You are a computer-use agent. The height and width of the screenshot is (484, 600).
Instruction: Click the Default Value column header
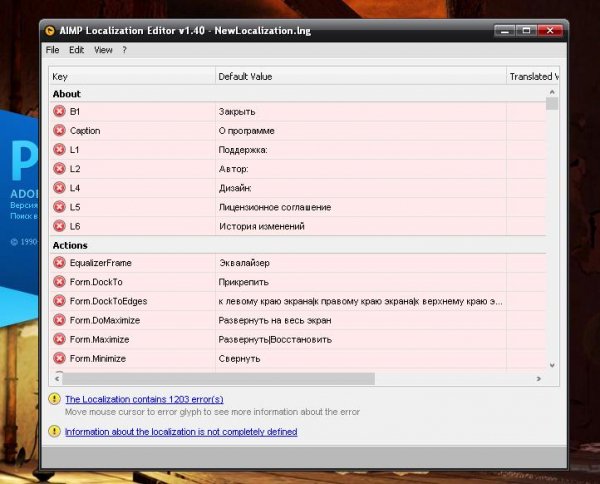coord(361,76)
